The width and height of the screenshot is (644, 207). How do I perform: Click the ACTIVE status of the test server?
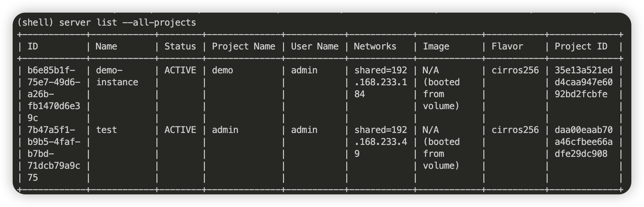tap(180, 130)
